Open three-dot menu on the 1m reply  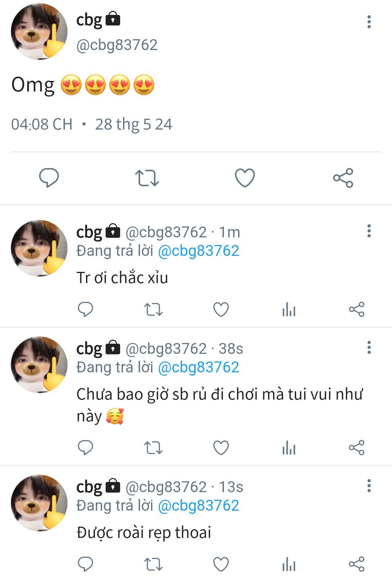point(369,231)
